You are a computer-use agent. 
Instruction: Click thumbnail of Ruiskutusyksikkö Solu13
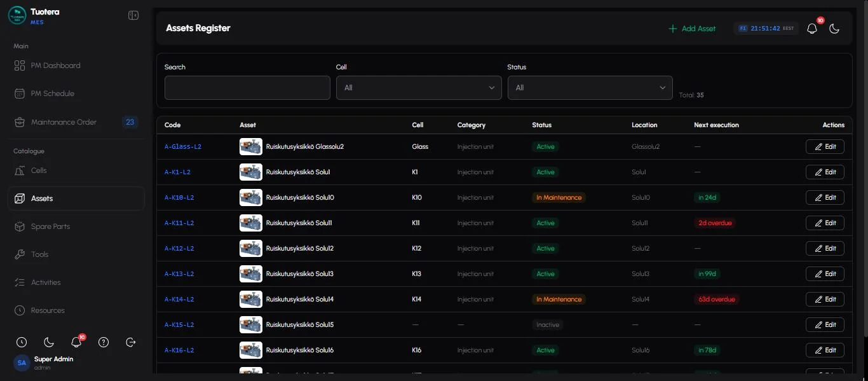251,274
